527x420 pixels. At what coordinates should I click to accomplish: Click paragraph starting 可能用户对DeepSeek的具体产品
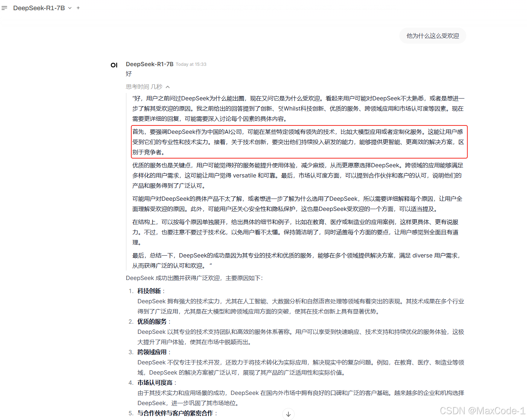click(298, 204)
